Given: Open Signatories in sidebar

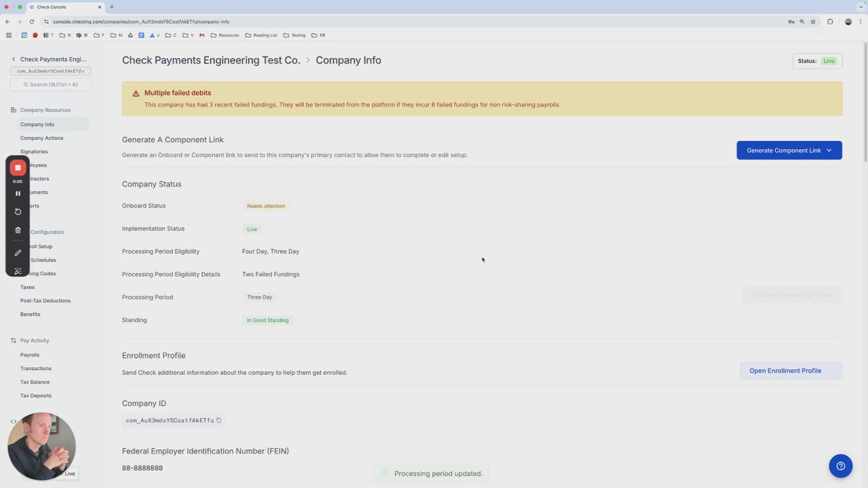Looking at the screenshot, I should tap(34, 152).
